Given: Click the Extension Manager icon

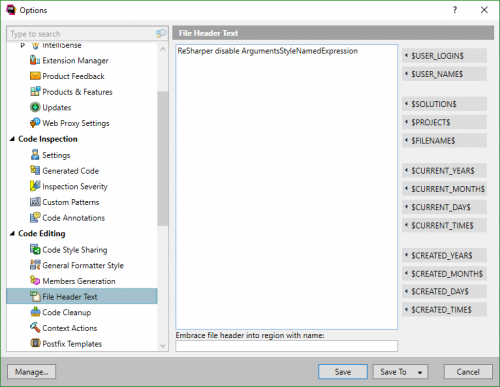Looking at the screenshot, I should 35,60.
